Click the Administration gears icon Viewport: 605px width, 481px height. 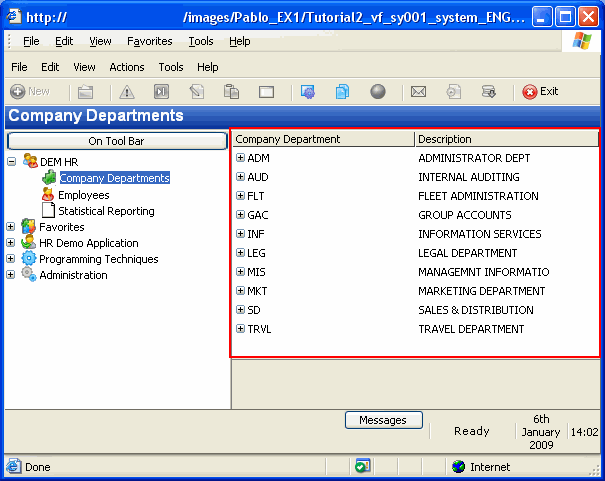click(x=29, y=274)
